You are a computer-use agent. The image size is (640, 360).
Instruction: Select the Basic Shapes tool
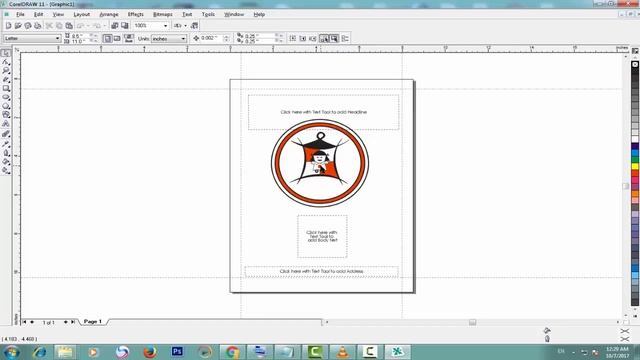[6, 115]
